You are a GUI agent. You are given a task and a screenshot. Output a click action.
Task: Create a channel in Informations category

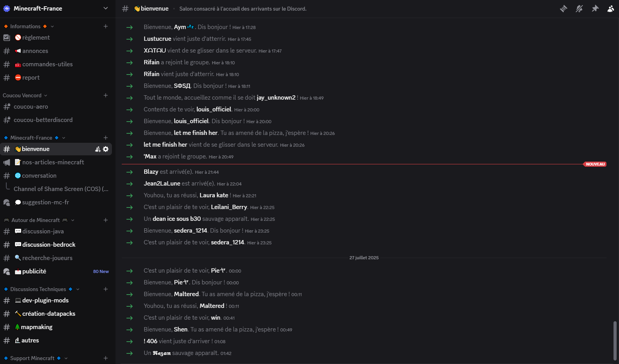coord(106,26)
